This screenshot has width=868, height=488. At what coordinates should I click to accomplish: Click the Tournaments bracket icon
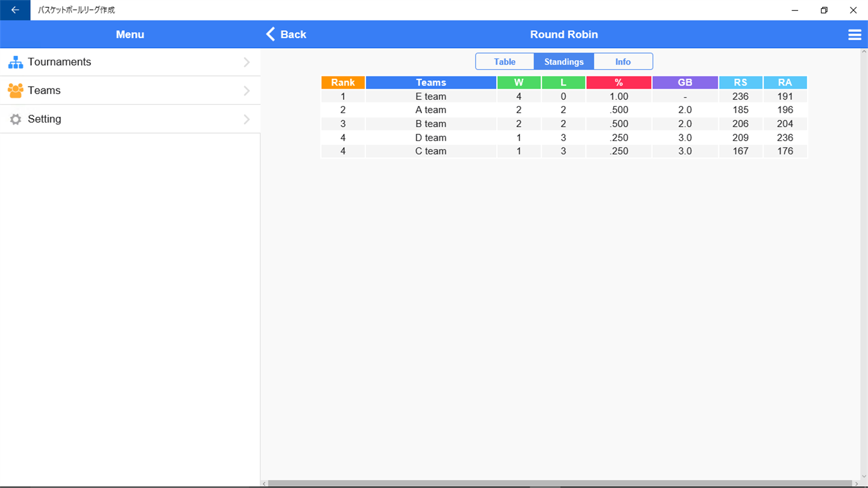point(15,62)
